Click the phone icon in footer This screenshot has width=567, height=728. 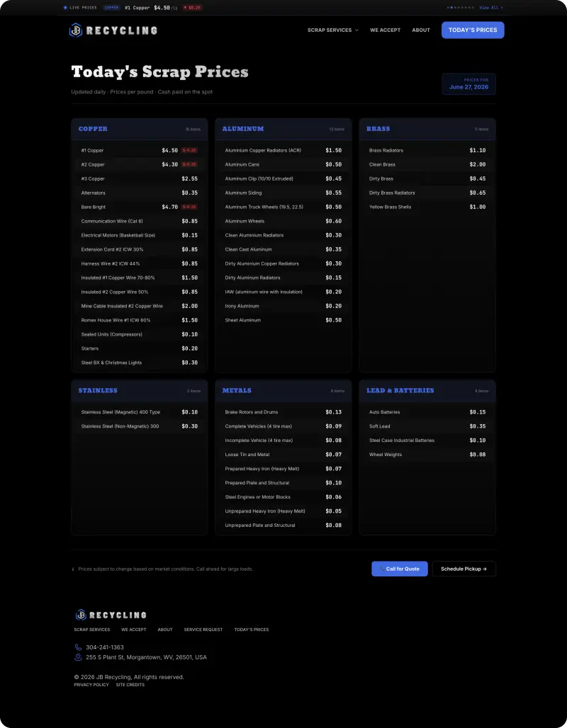pos(78,647)
